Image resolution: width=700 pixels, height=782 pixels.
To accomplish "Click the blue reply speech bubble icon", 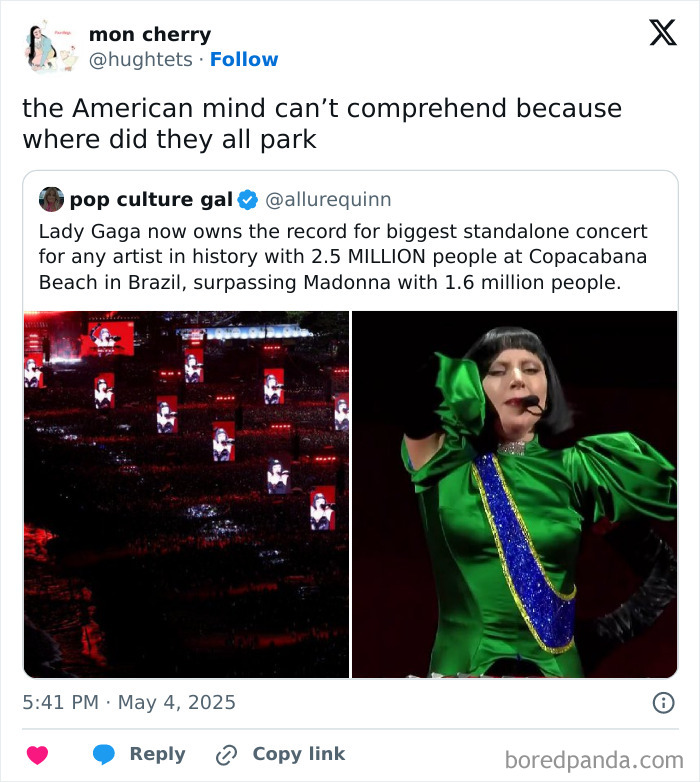I will [105, 755].
